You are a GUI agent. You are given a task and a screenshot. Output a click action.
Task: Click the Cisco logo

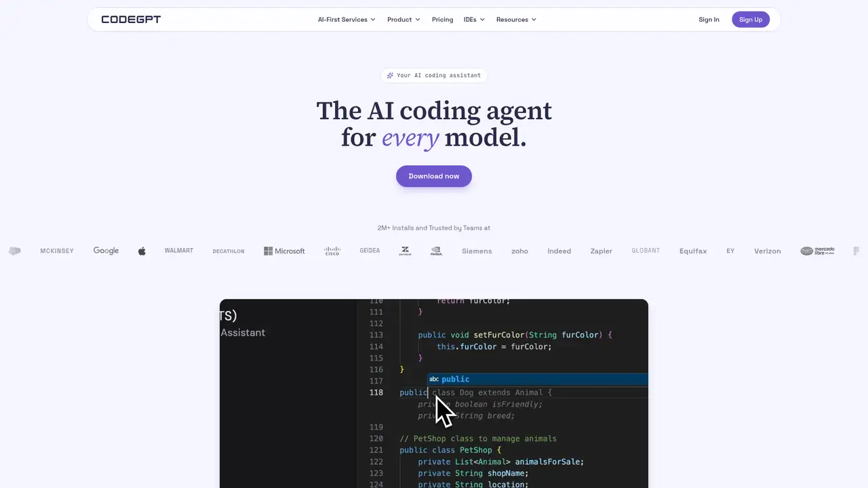click(332, 251)
